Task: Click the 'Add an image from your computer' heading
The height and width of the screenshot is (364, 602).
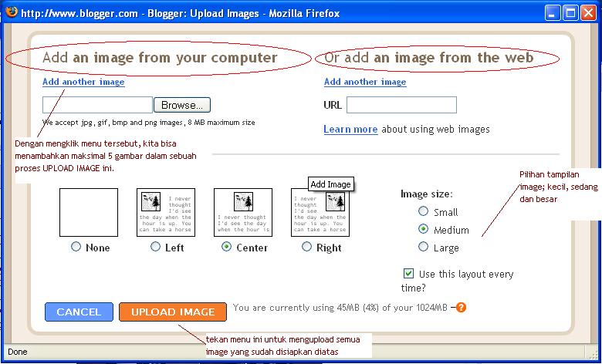Action: coord(160,58)
